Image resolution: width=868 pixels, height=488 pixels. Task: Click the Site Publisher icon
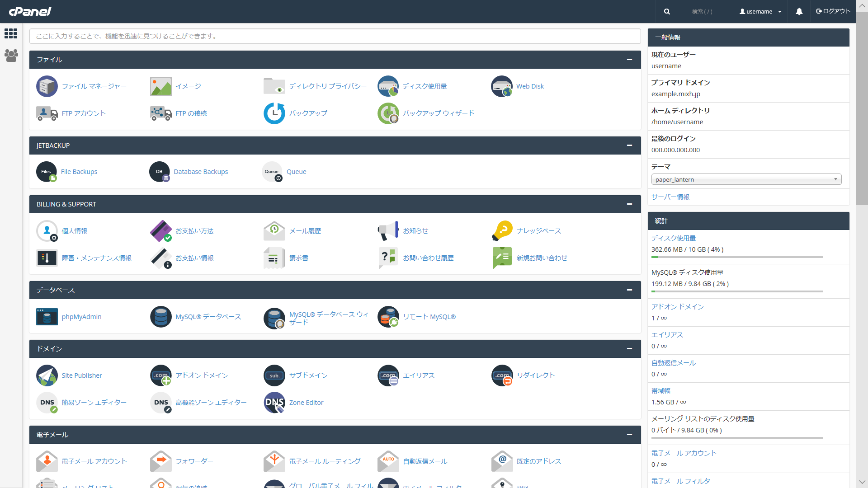point(47,375)
